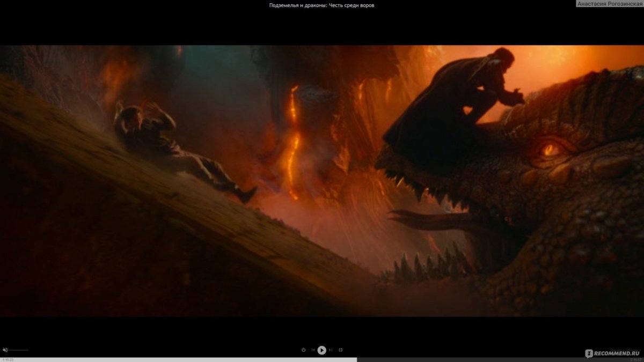This screenshot has width=644, height=362.
Task: Click the power icon left of previous
Action: 303,350
